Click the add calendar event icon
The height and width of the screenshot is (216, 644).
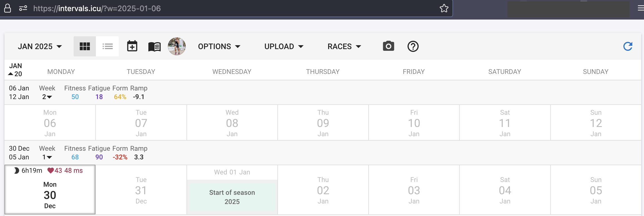point(132,46)
